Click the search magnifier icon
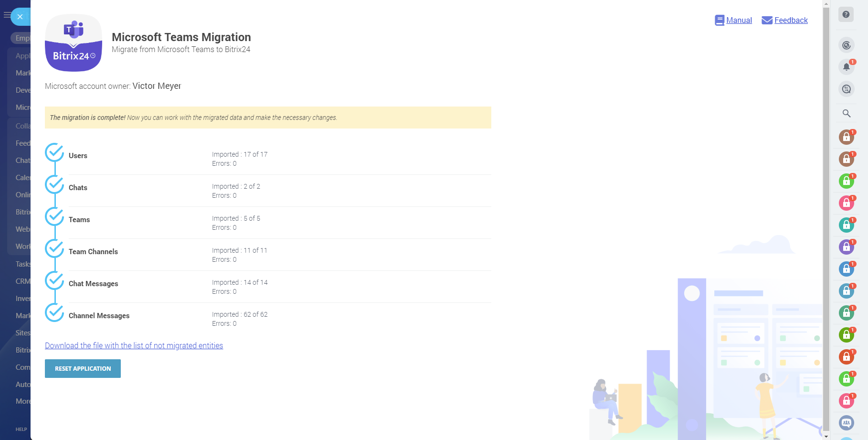The height and width of the screenshot is (440, 868). (x=847, y=114)
